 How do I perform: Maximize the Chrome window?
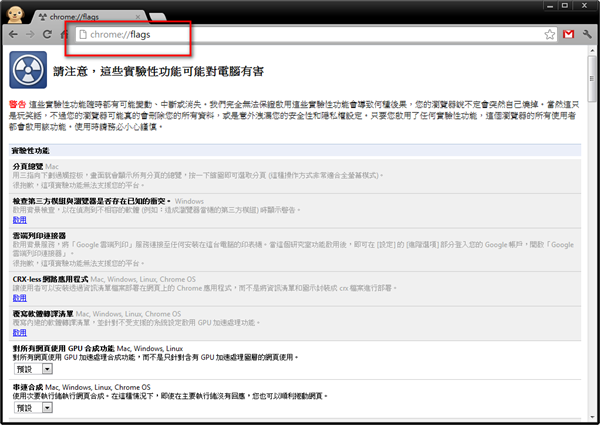pos(565,6)
